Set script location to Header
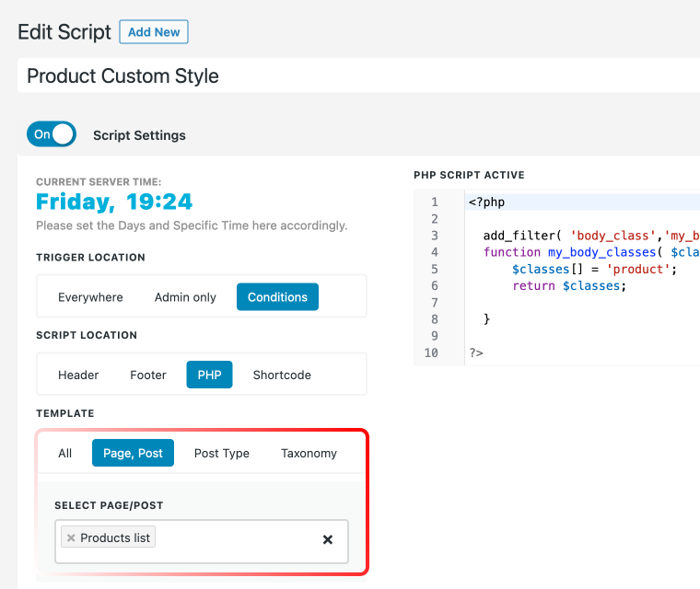The image size is (700, 589). pos(78,375)
